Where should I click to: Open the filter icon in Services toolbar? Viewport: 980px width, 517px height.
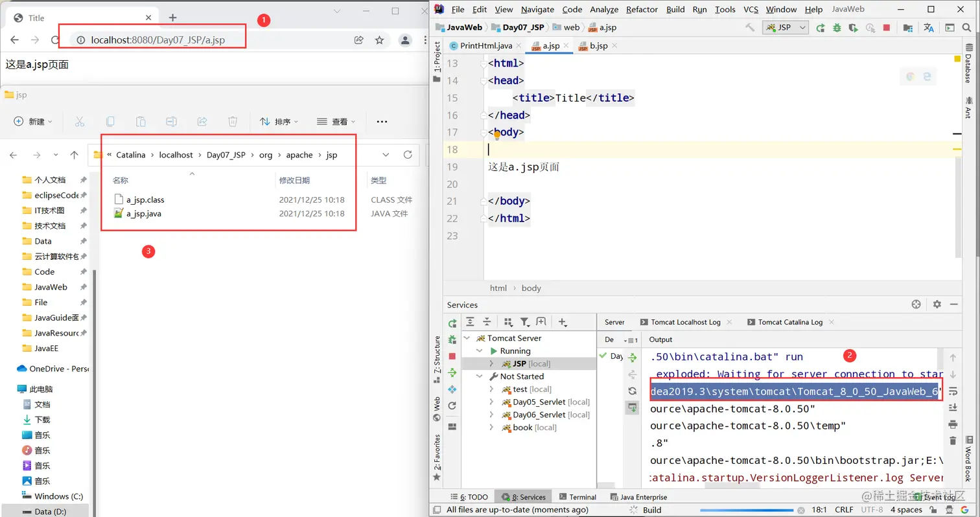[x=524, y=321]
